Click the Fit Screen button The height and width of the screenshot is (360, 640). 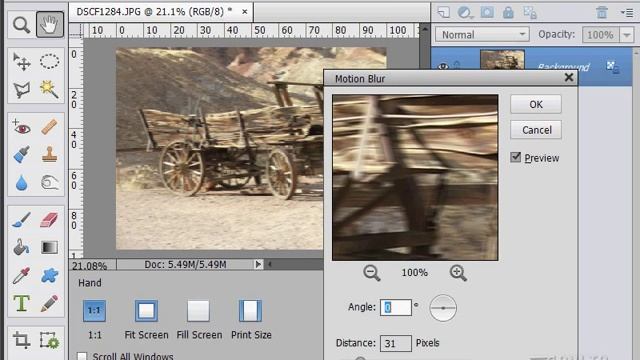(146, 311)
